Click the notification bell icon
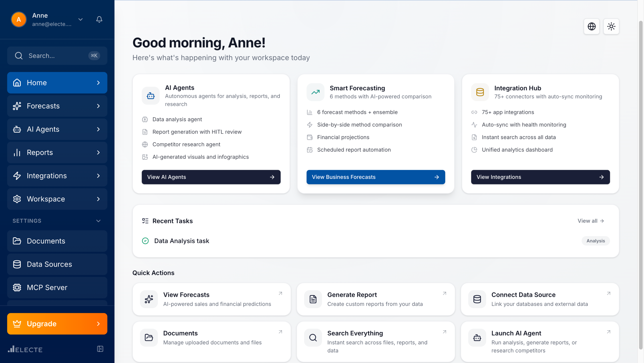 click(99, 19)
